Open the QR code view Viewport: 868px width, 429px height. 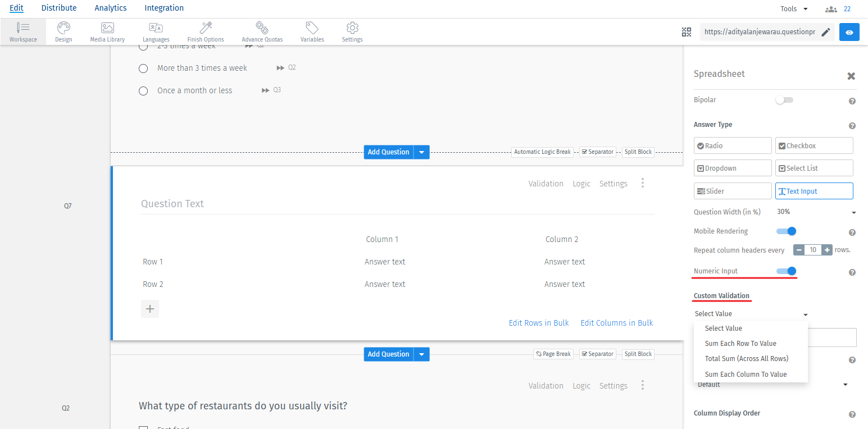point(687,32)
